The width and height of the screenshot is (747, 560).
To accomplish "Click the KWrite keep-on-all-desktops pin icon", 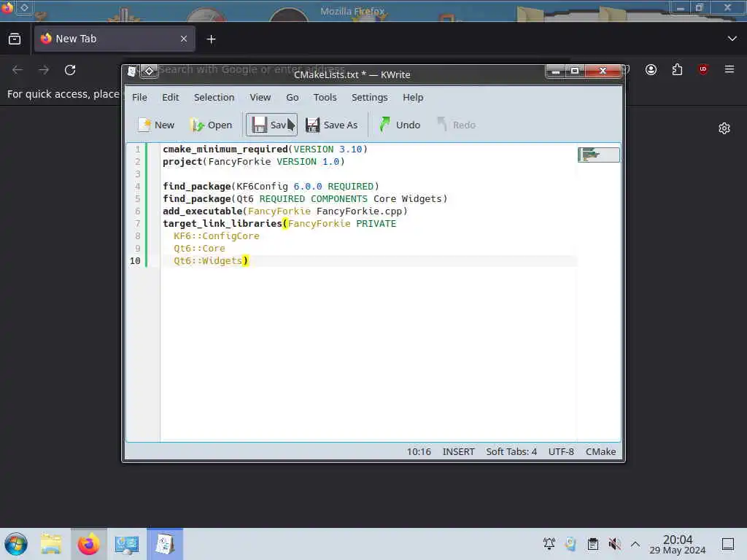I will (x=149, y=71).
